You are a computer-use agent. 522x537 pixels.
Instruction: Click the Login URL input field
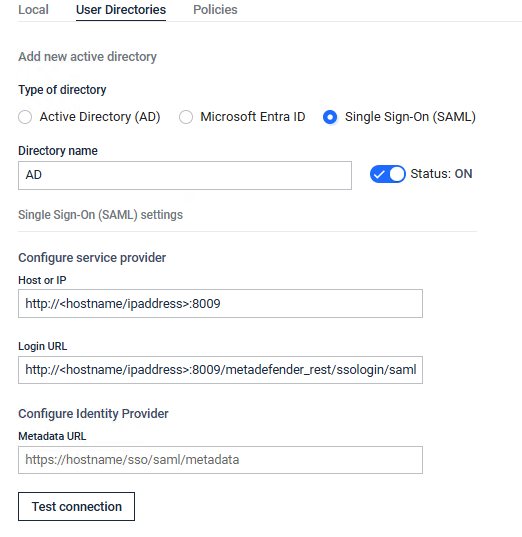coord(220,370)
